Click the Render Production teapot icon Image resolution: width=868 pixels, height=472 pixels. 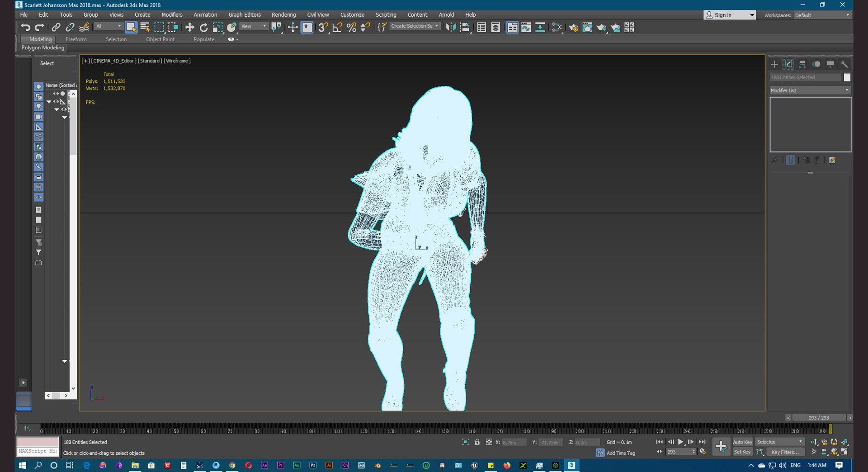601,28
